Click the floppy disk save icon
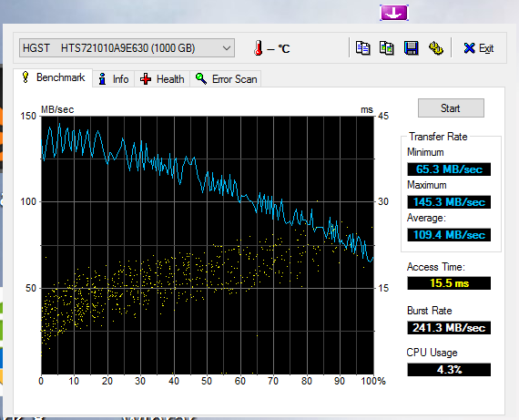 411,48
